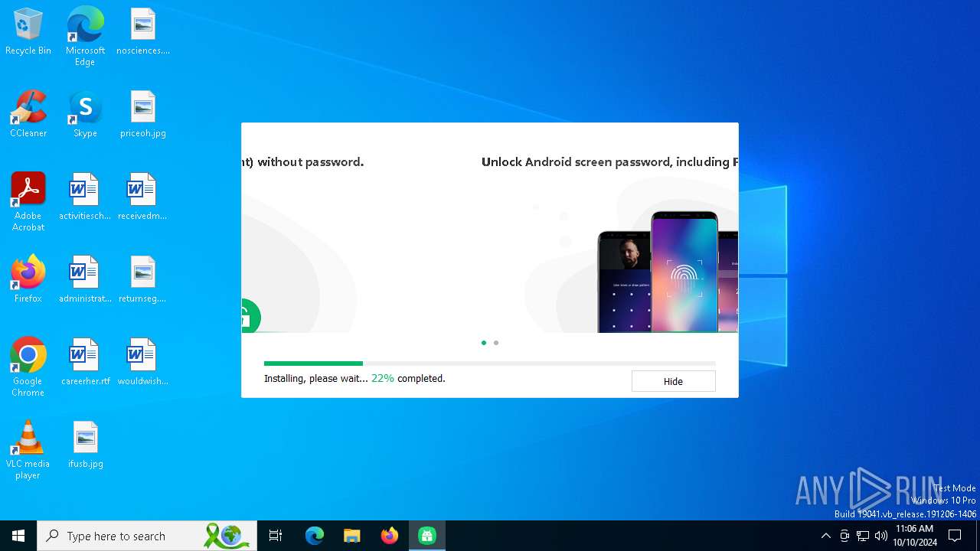The height and width of the screenshot is (551, 980).
Task: Launch Firefox from the desktop
Action: [28, 280]
